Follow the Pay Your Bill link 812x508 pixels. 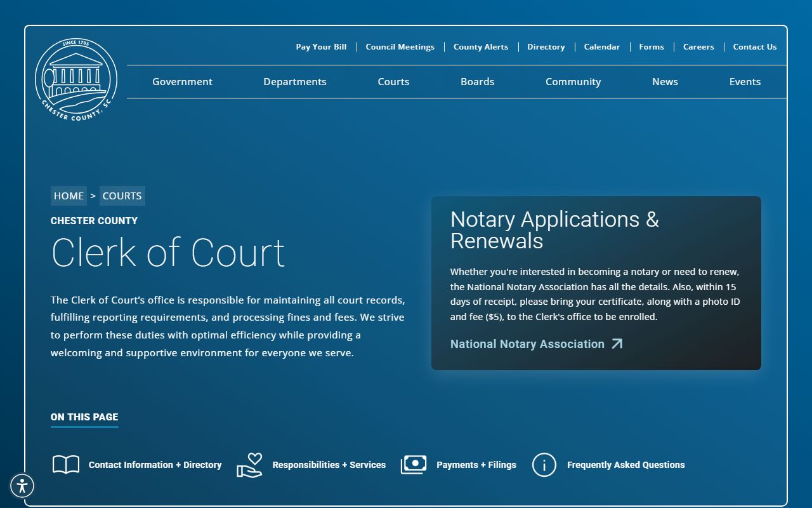pos(321,47)
